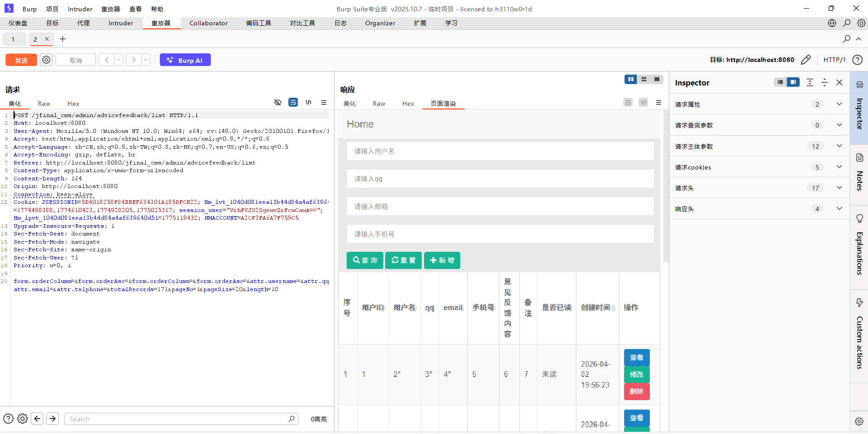This screenshot has height=434, width=868.
Task: Open search help question icon bottom left
Action: (8, 419)
